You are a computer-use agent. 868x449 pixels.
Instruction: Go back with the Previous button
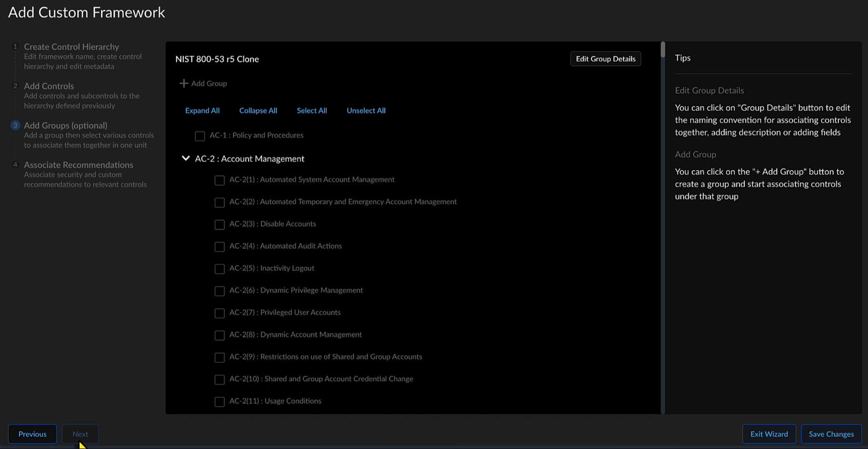[32, 434]
